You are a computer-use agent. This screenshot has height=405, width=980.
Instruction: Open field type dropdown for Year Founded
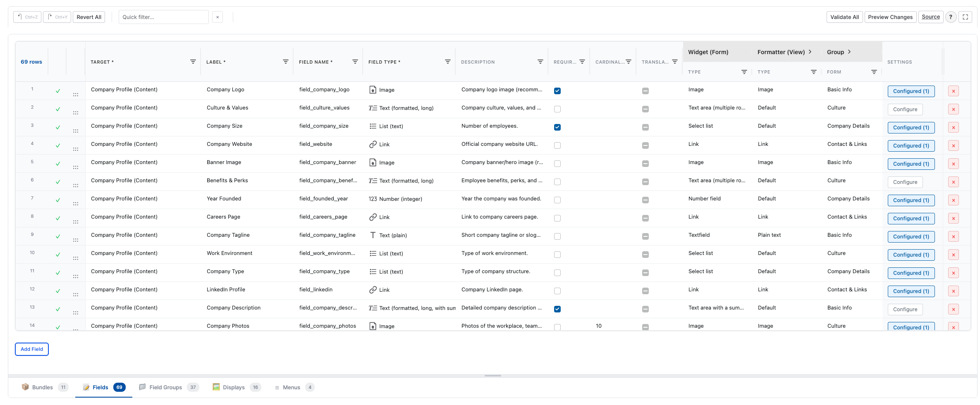(409, 199)
